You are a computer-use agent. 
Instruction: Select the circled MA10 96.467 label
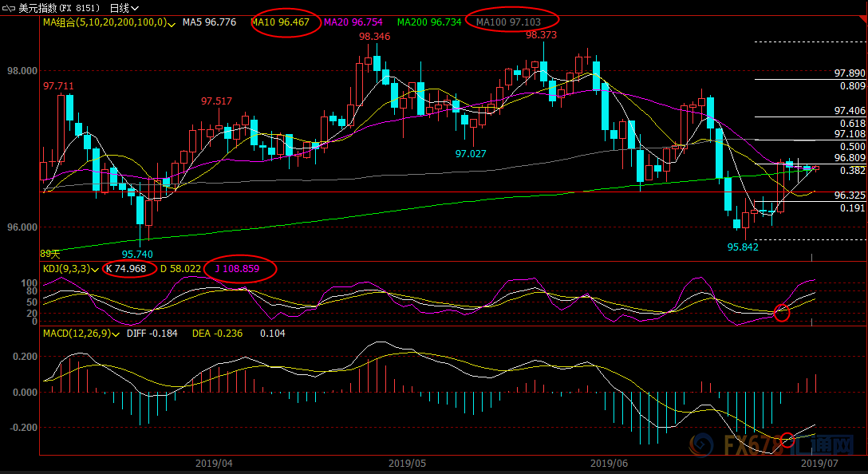point(280,22)
